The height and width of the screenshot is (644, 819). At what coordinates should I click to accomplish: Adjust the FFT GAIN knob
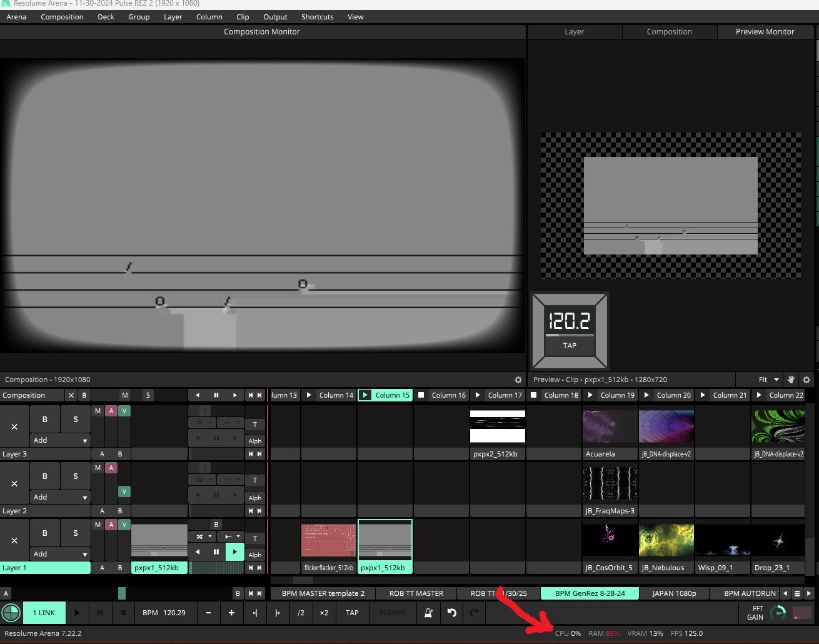777,613
